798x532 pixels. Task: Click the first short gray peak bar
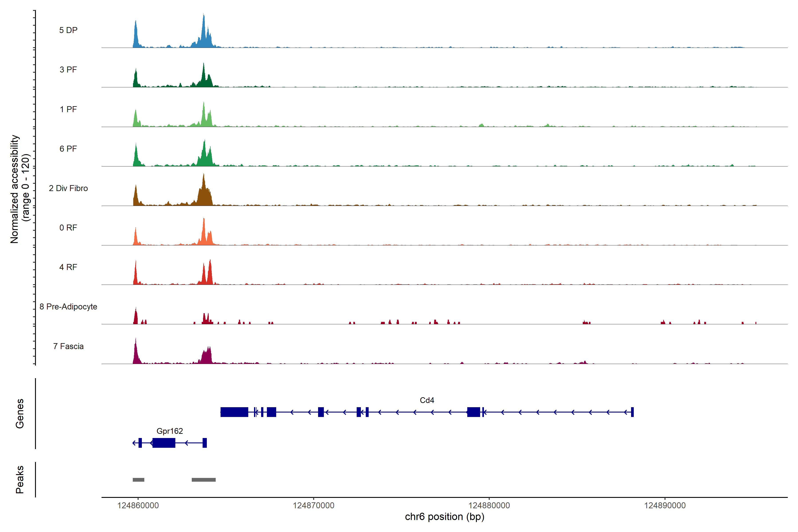tap(138, 480)
